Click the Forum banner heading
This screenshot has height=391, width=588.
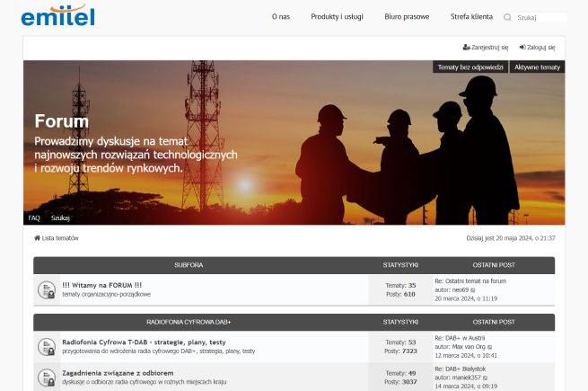62,121
